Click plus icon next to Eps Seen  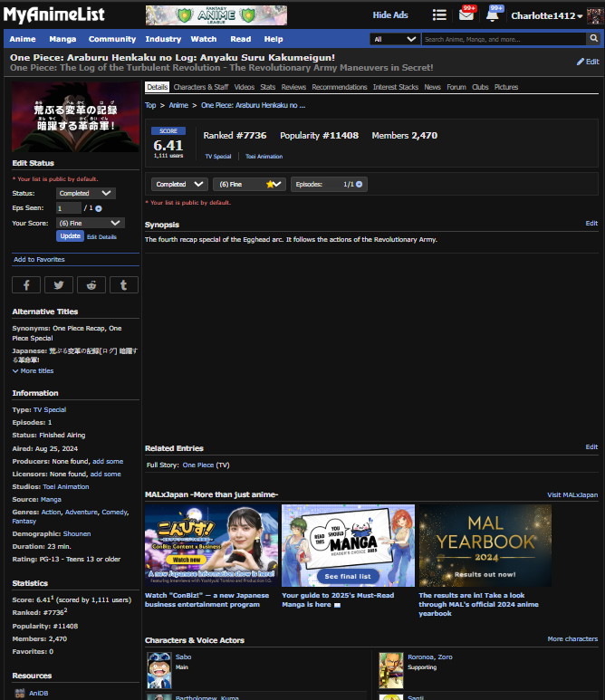point(99,208)
